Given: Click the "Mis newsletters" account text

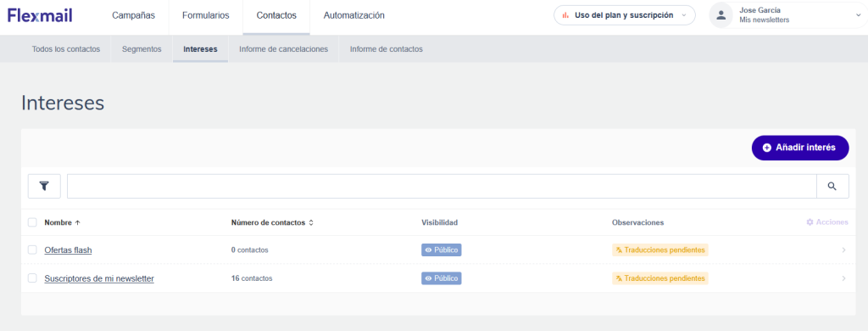Looking at the screenshot, I should point(764,20).
